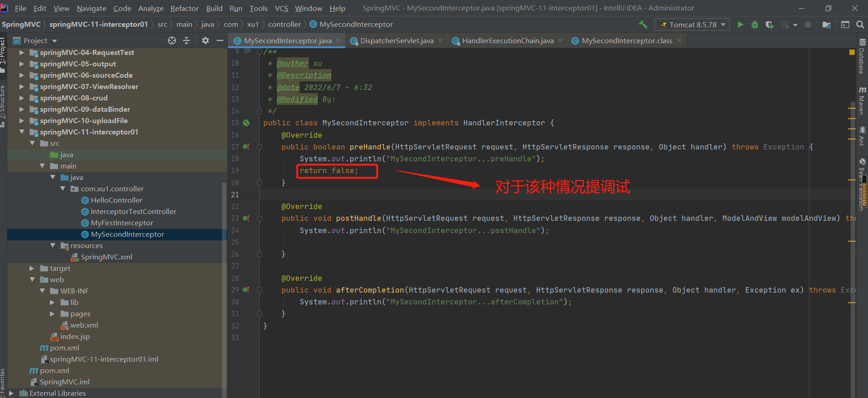Close the DispatcherServlet.java tab
The height and width of the screenshot is (398, 868).
click(x=440, y=40)
